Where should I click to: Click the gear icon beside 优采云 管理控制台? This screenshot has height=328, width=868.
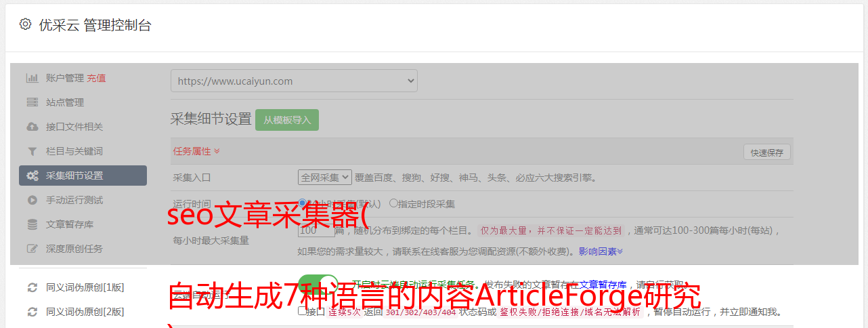point(25,24)
